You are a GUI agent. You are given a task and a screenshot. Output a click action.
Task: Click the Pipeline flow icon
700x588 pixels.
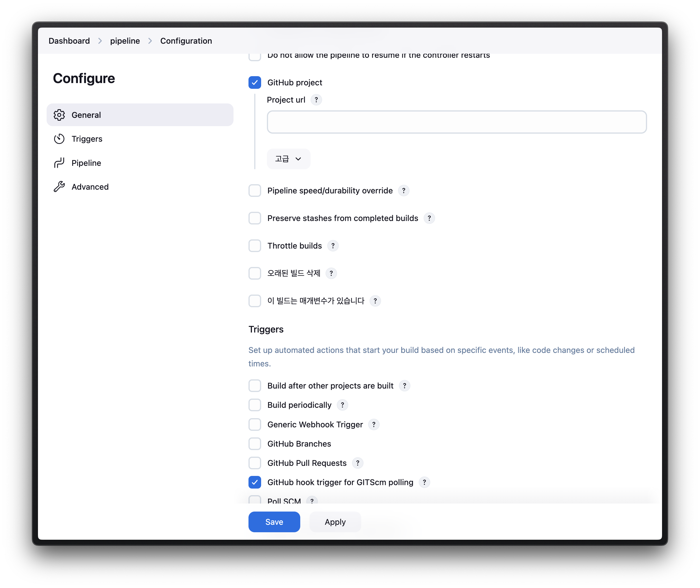(x=59, y=163)
